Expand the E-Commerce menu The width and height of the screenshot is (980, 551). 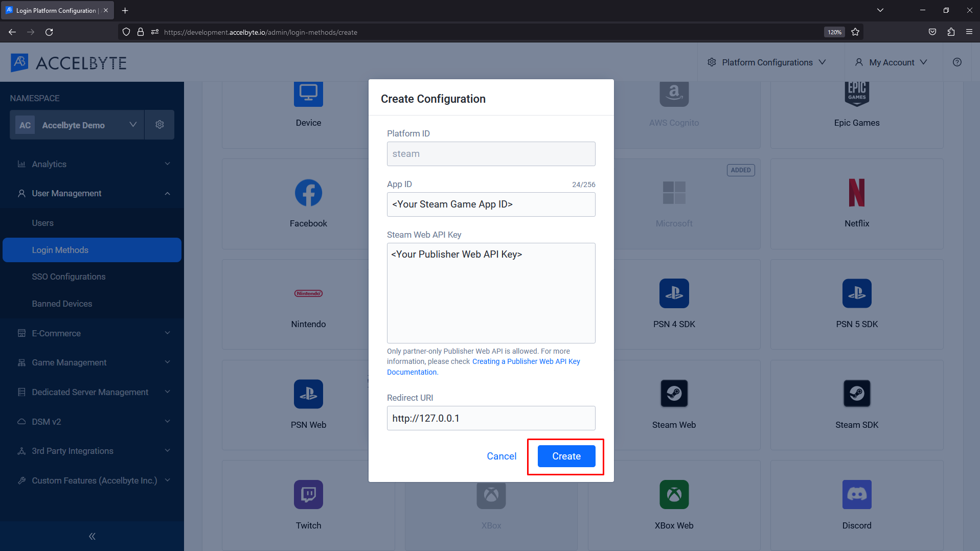92,333
